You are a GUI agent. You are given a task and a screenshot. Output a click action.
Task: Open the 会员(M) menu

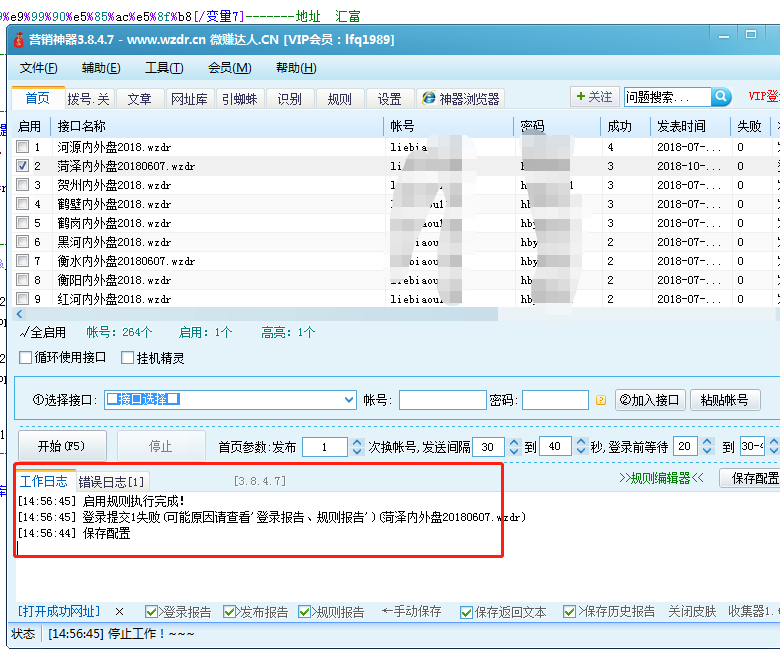coord(229,68)
